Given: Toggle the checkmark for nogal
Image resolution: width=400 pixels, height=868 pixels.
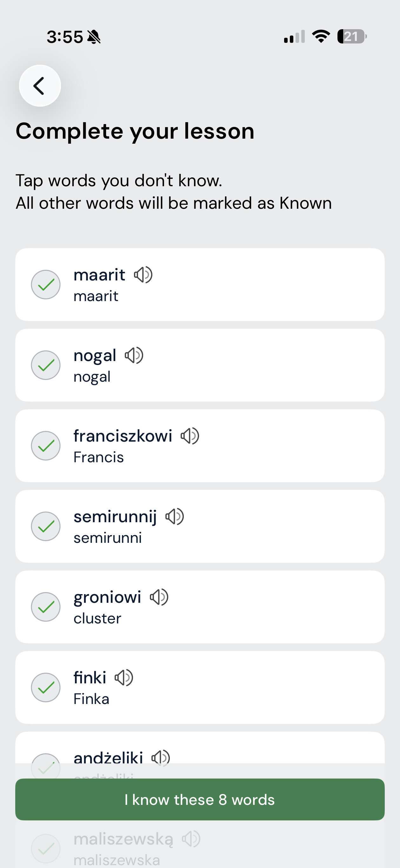Looking at the screenshot, I should [45, 365].
